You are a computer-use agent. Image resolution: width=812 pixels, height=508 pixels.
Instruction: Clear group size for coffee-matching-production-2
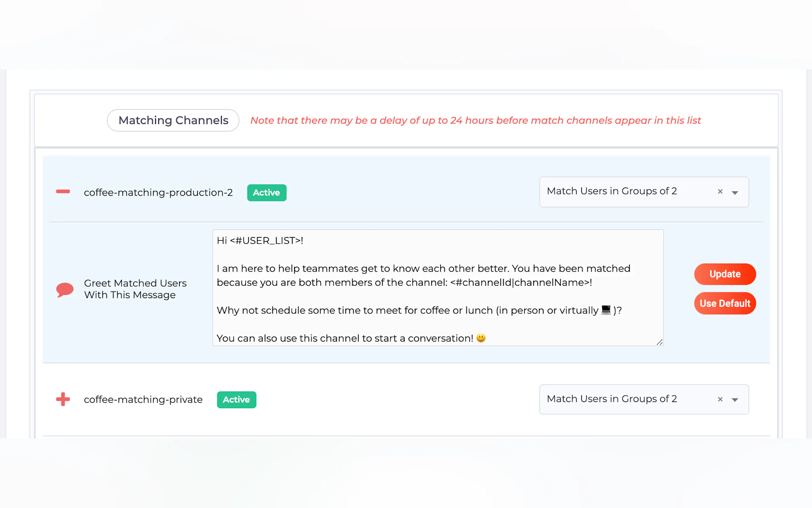pos(720,192)
